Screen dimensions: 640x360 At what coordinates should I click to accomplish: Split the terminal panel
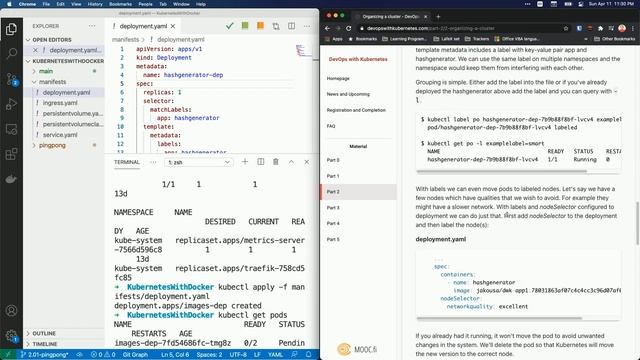click(x=260, y=162)
